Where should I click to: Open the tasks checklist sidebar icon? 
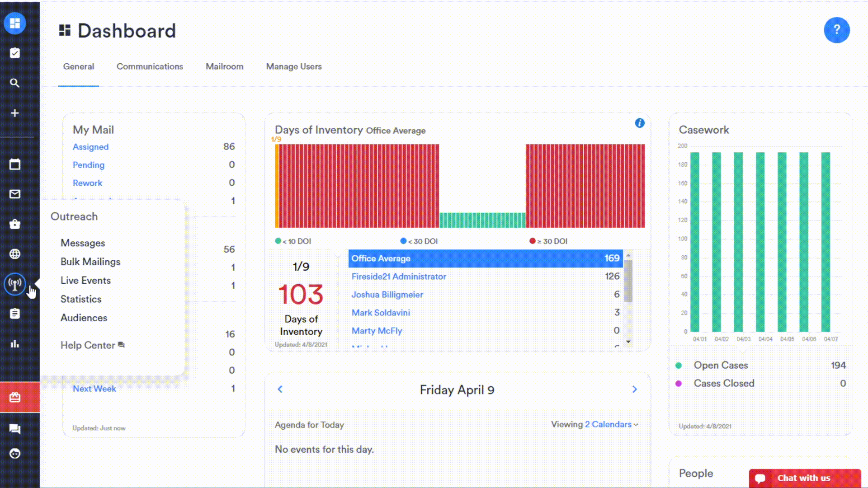tap(15, 53)
